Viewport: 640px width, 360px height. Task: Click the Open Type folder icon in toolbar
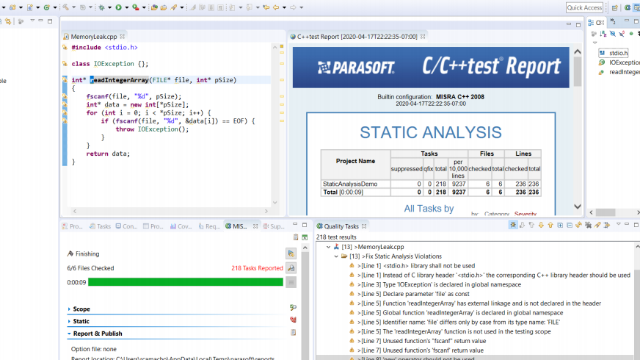tap(154, 7)
